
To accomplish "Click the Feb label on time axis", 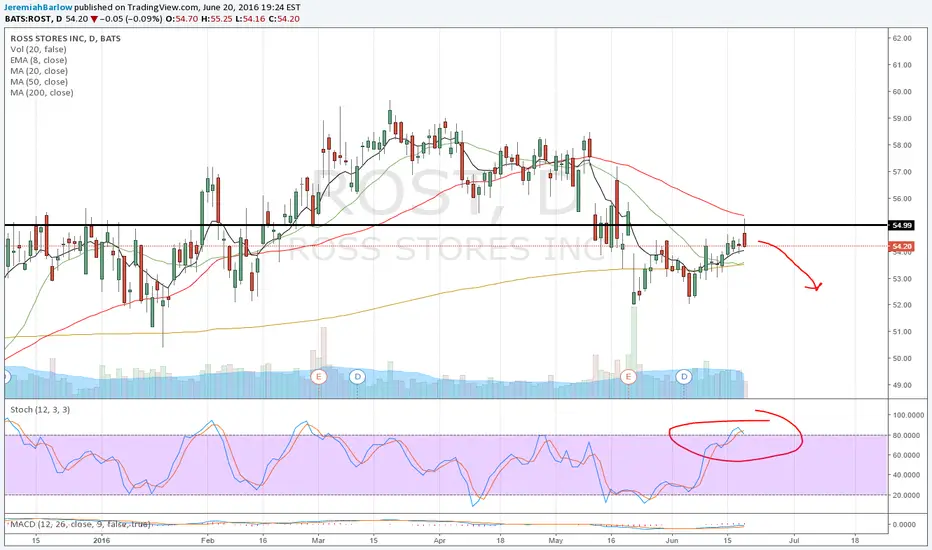I will [x=207, y=540].
